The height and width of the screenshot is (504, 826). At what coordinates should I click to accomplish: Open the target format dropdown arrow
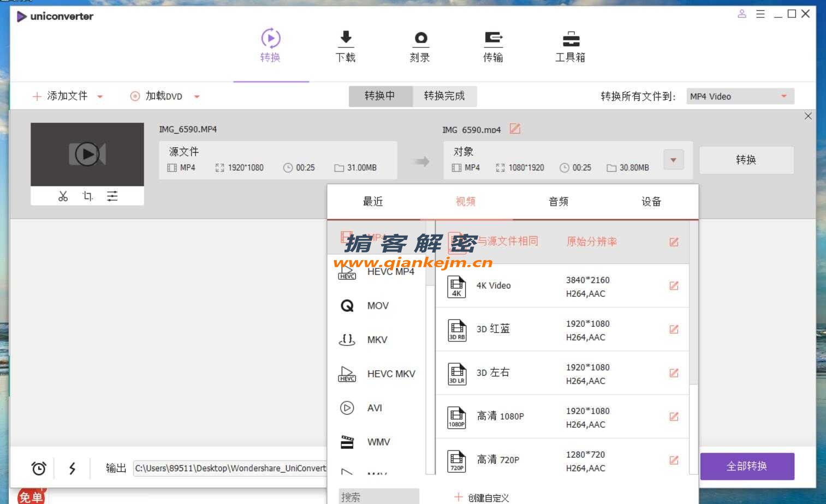(x=673, y=160)
